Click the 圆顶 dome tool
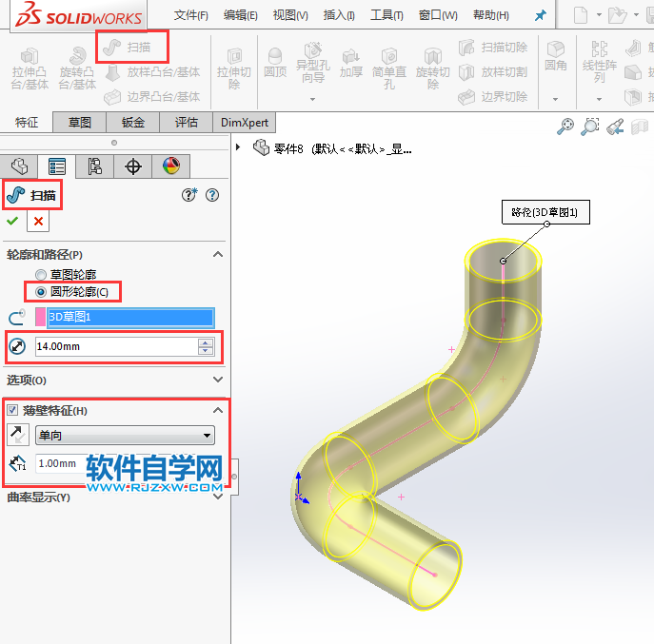This screenshot has width=654, height=644. click(275, 63)
